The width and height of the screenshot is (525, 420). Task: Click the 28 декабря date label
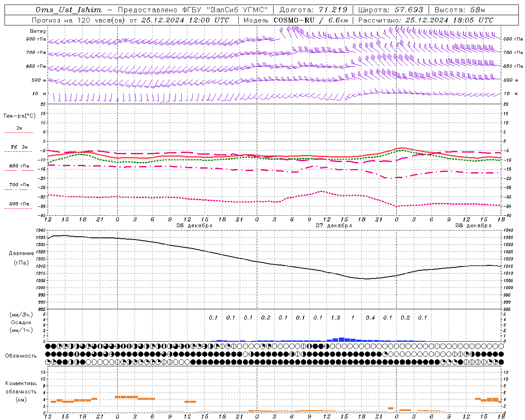tap(473, 226)
